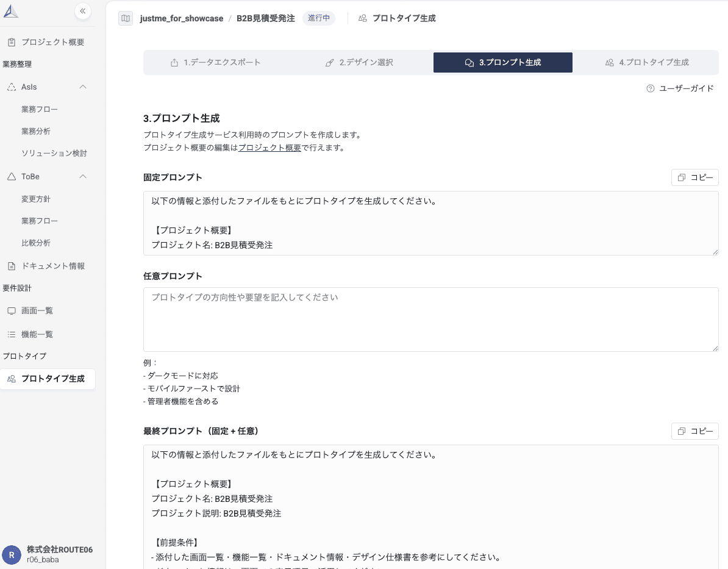728x569 pixels.
Task: Collapse the AsIs section chevron
Action: pos(84,87)
